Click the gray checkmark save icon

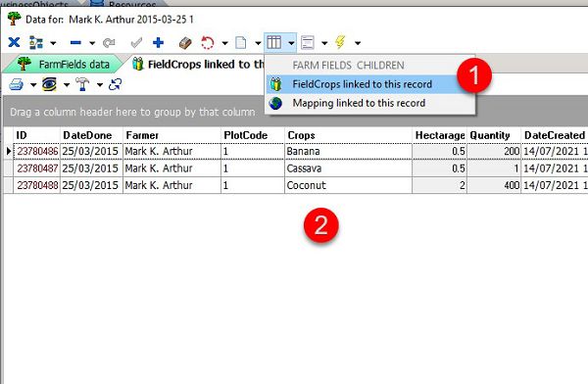pos(136,43)
